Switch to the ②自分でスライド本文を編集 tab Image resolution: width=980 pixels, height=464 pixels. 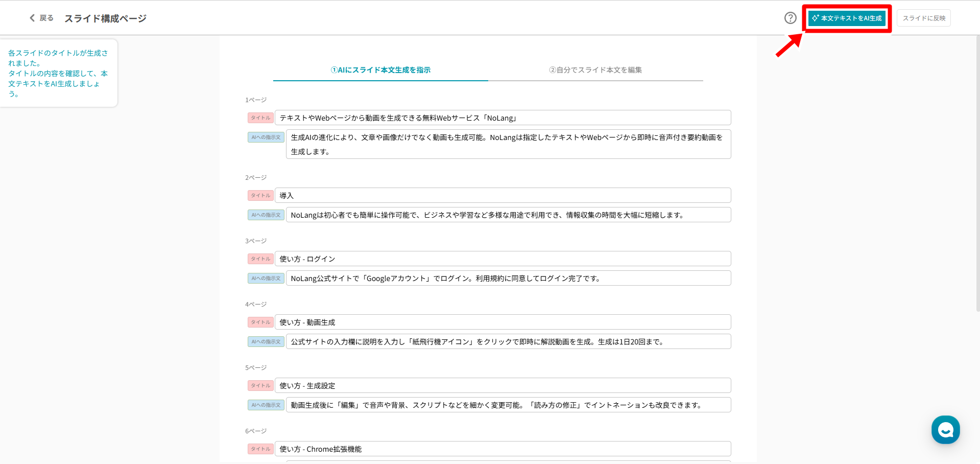[x=595, y=70]
